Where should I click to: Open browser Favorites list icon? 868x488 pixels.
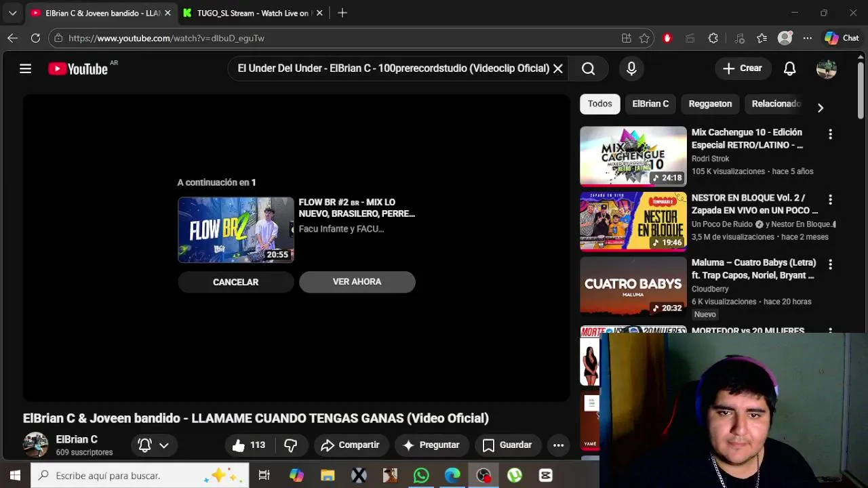pyautogui.click(x=762, y=38)
